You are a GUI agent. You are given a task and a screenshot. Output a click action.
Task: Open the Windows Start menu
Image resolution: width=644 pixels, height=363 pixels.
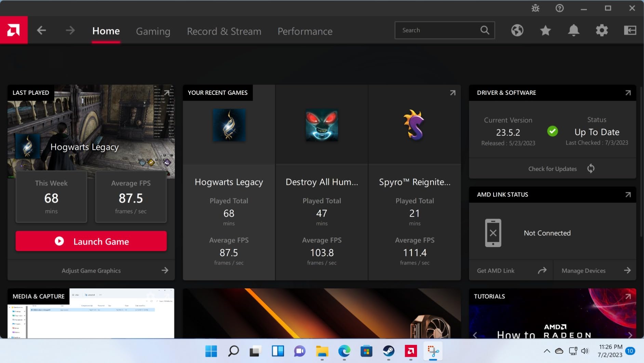tap(211, 351)
